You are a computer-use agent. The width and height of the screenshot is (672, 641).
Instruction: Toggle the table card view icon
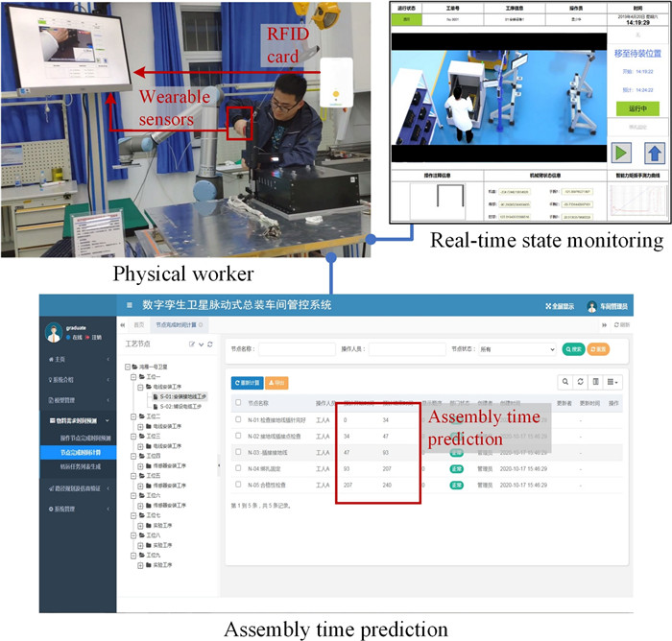coord(596,381)
